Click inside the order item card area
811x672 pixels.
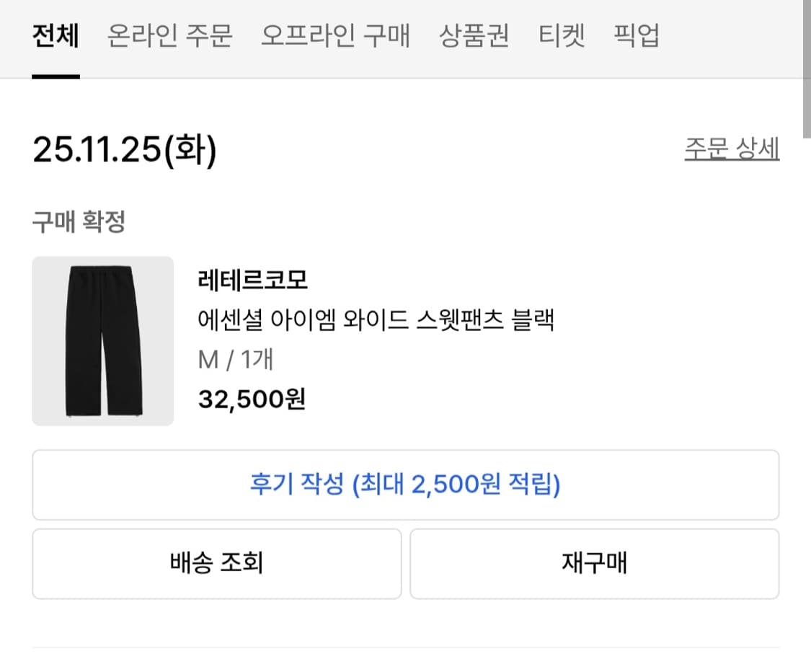[x=404, y=342]
